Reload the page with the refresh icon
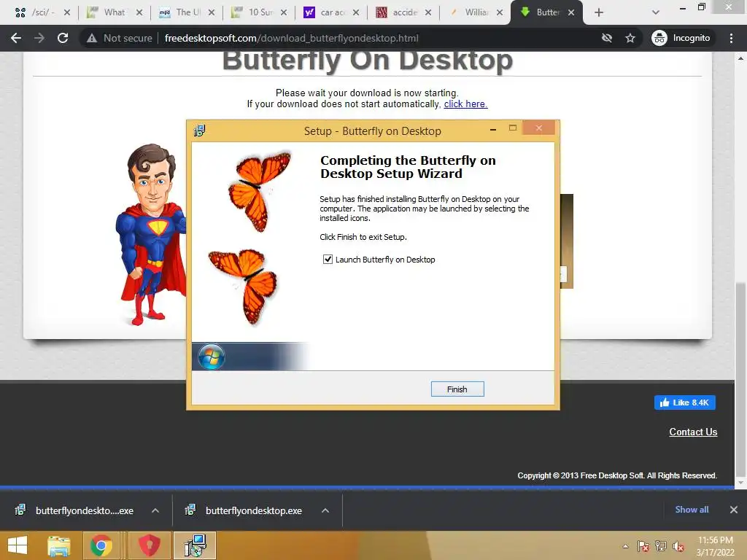Viewport: 747px width, 560px height. coord(63,38)
